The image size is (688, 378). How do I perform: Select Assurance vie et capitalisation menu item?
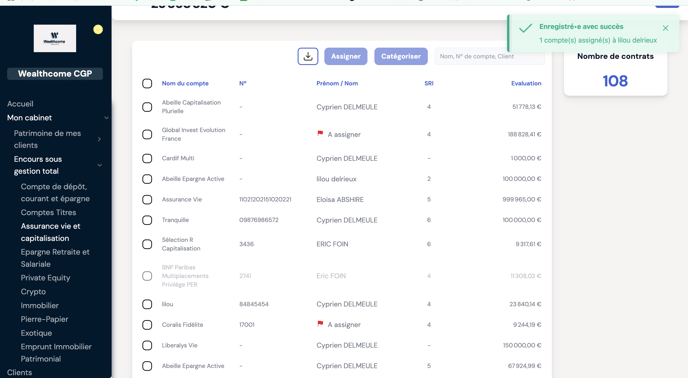(50, 232)
